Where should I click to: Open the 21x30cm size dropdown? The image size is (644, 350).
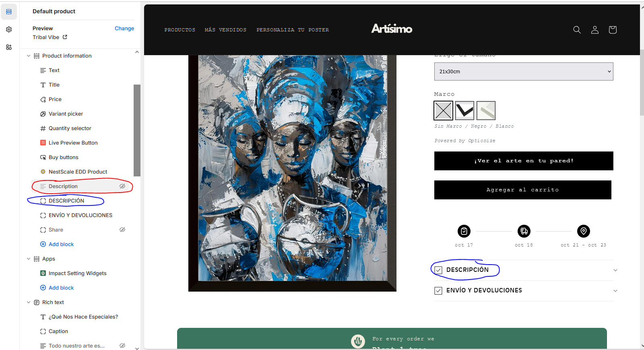pos(524,71)
